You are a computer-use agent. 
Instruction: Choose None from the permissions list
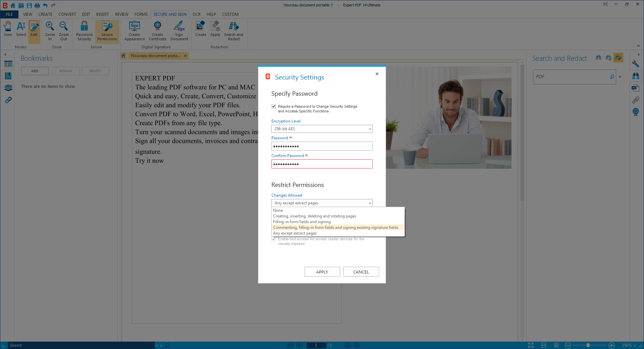pyautogui.click(x=338, y=210)
